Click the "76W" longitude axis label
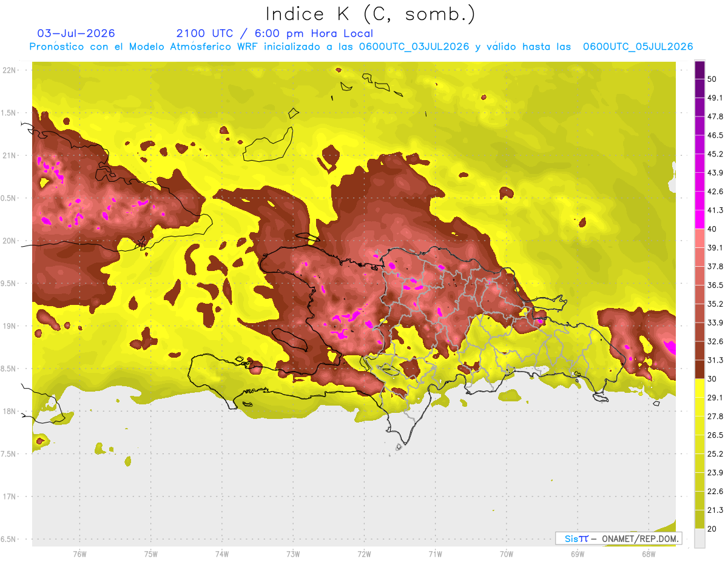Viewport: 728px width, 562px height. [79, 554]
